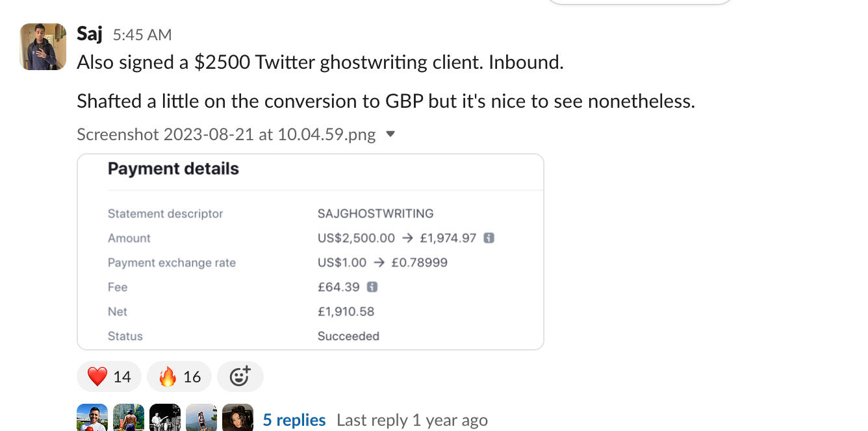This screenshot has width=868, height=431.
Task: Click the heart reaction with 14 votes
Action: coord(109,376)
